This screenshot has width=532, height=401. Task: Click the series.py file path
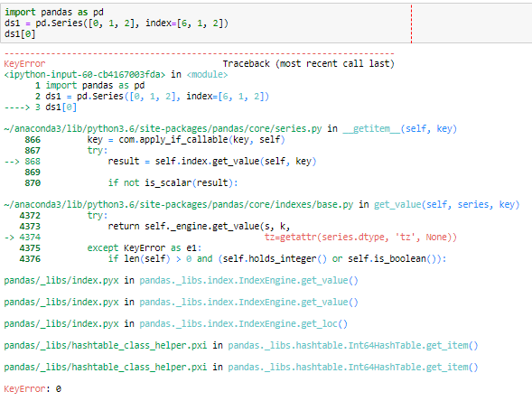coord(163,129)
